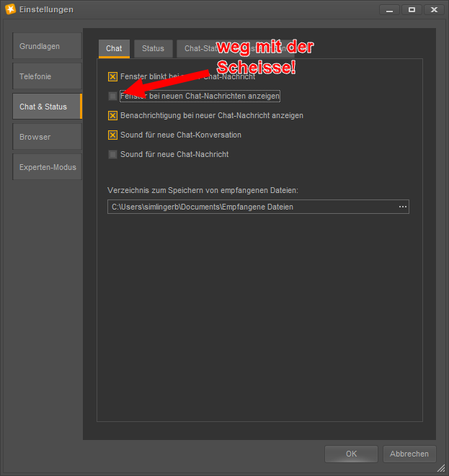
Task: Maximize the Einstellungen window
Action: (x=412, y=9)
